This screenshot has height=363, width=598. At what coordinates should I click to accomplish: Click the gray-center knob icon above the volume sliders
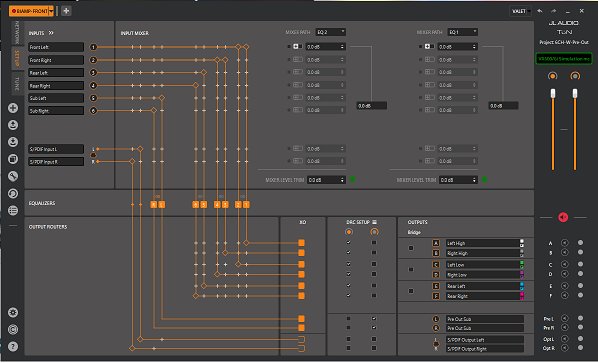[x=575, y=76]
